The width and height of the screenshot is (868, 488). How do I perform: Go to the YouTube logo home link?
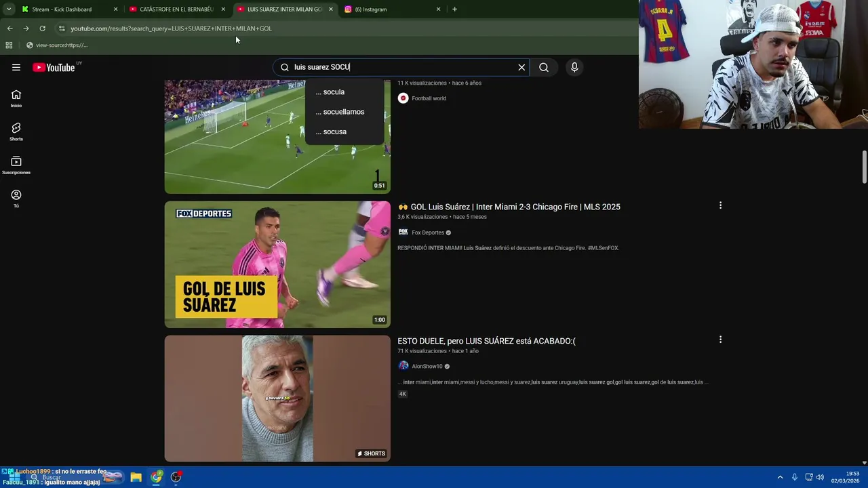tap(54, 67)
